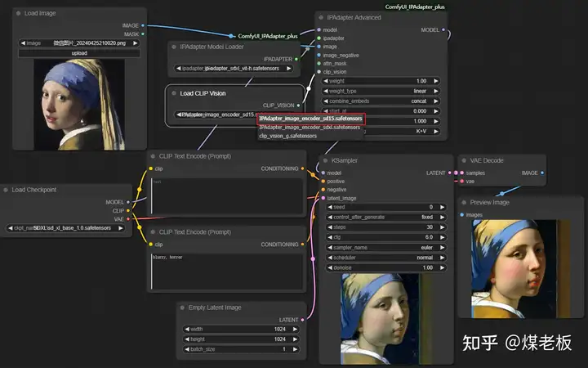Open the scheduler normal dropdown
This screenshot has height=368, width=588.
(385, 258)
